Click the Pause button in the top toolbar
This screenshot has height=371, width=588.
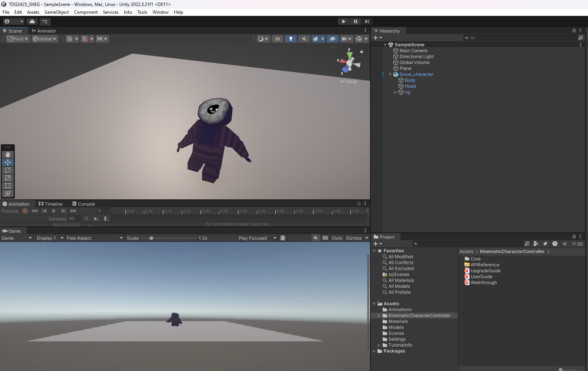(355, 21)
